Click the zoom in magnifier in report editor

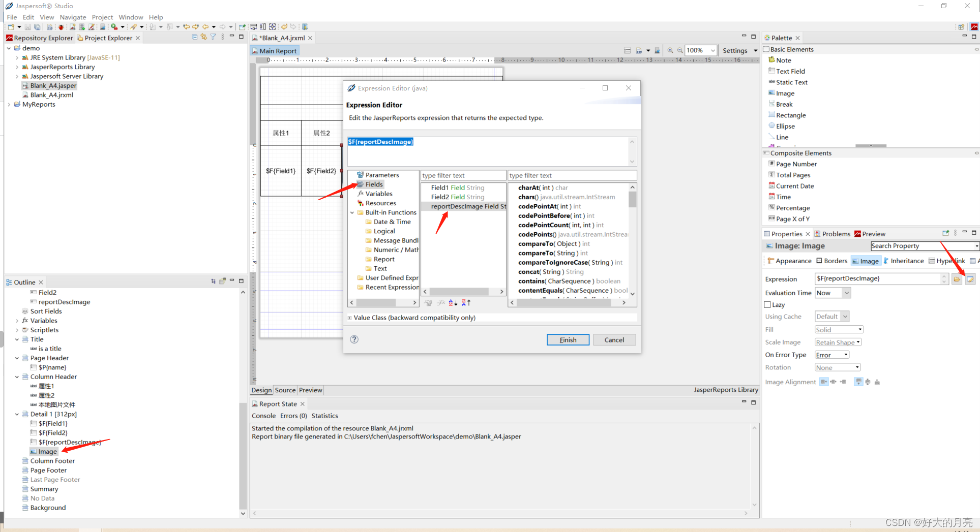pyautogui.click(x=670, y=50)
